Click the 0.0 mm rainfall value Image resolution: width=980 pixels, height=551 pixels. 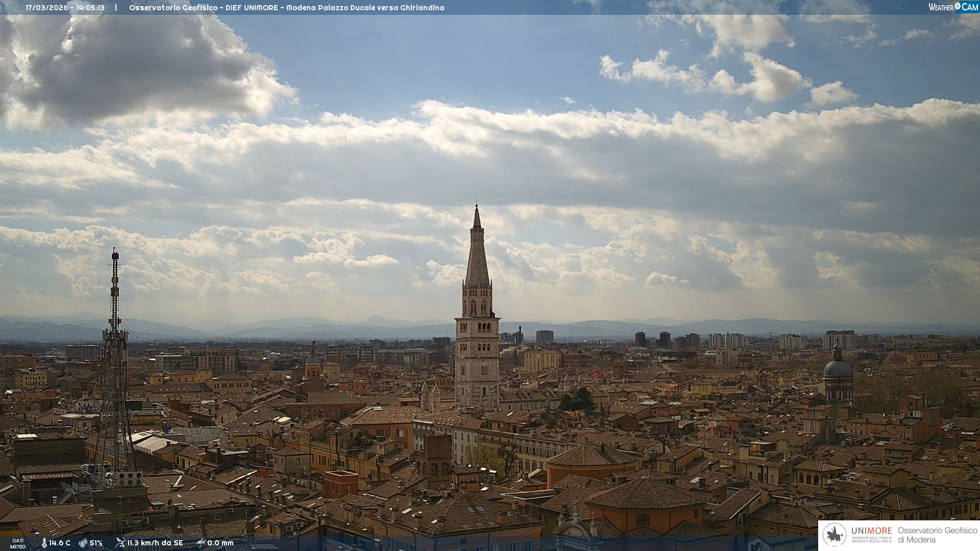[220, 543]
